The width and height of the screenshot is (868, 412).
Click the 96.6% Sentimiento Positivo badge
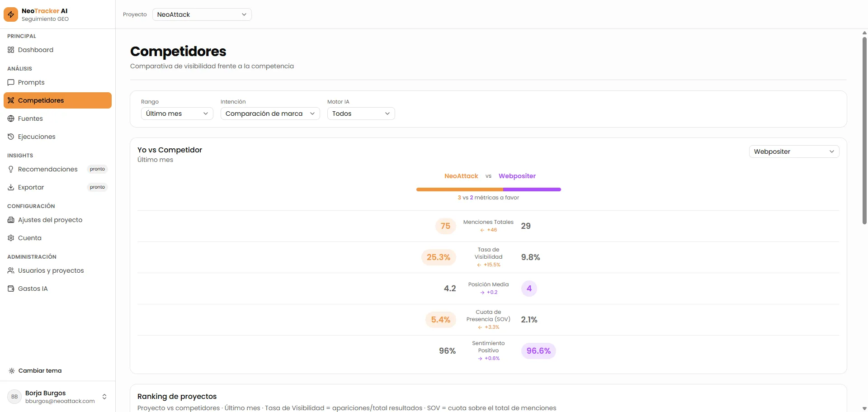click(538, 351)
